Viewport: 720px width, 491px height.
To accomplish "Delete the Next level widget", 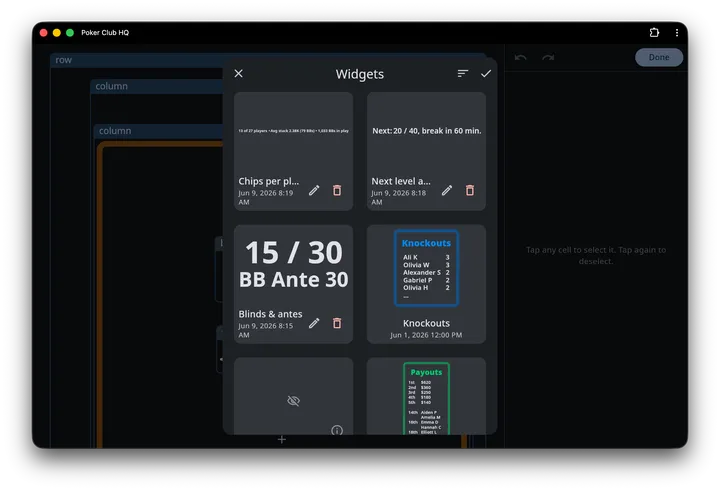I will 470,190.
